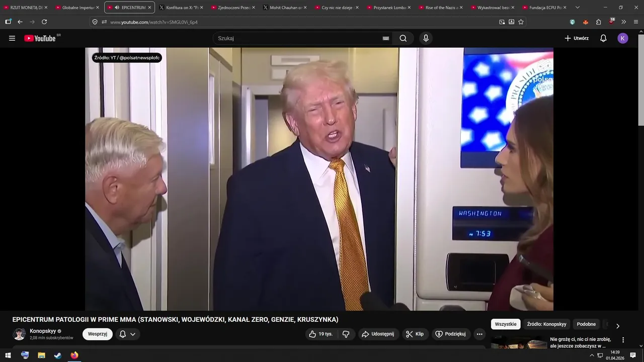The height and width of the screenshot is (362, 644).
Task: Show hidden system tray icons chevron
Action: point(592,355)
